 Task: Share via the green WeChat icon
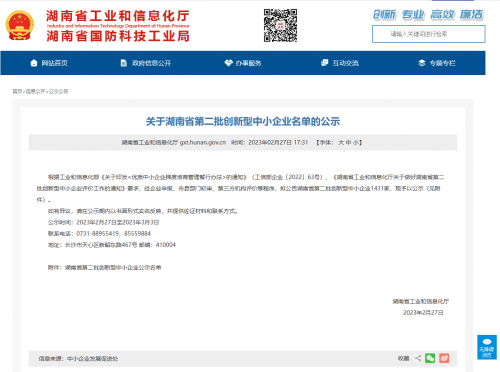click(x=430, y=358)
